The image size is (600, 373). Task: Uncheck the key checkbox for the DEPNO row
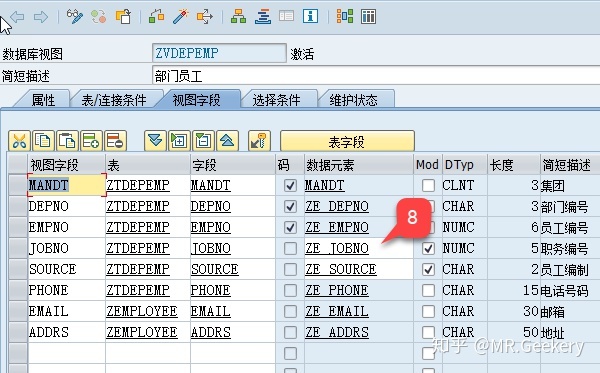tap(290, 207)
